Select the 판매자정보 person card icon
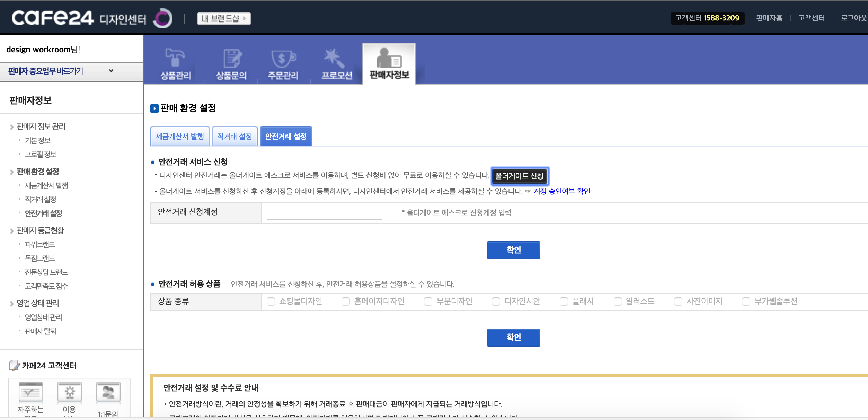Screen dimensions: 868x420 click(389, 58)
